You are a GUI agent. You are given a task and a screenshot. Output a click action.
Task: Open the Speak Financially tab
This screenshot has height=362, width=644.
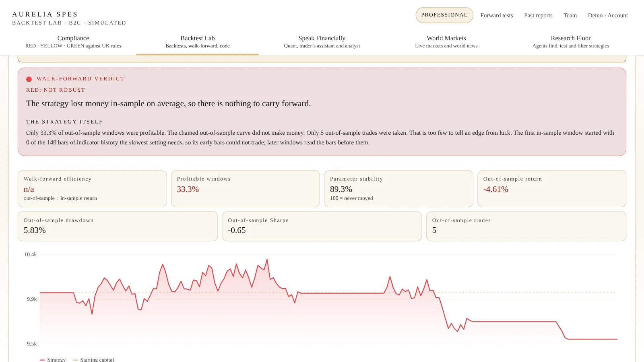[x=322, y=42]
